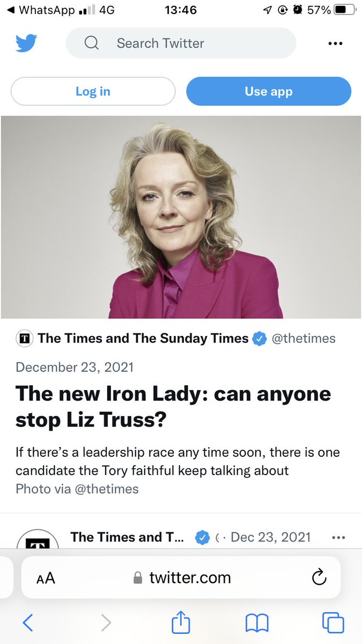Reload the page with refresh icon
Viewport: 362px width, 644px height.
(x=319, y=577)
